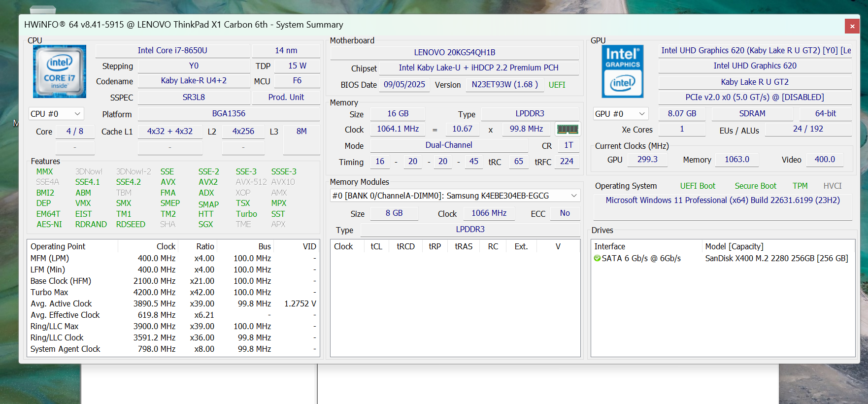This screenshot has height=404, width=868.
Task: Select the SanDisk X400 M.2 2280 256GB drive
Action: pyautogui.click(x=776, y=258)
